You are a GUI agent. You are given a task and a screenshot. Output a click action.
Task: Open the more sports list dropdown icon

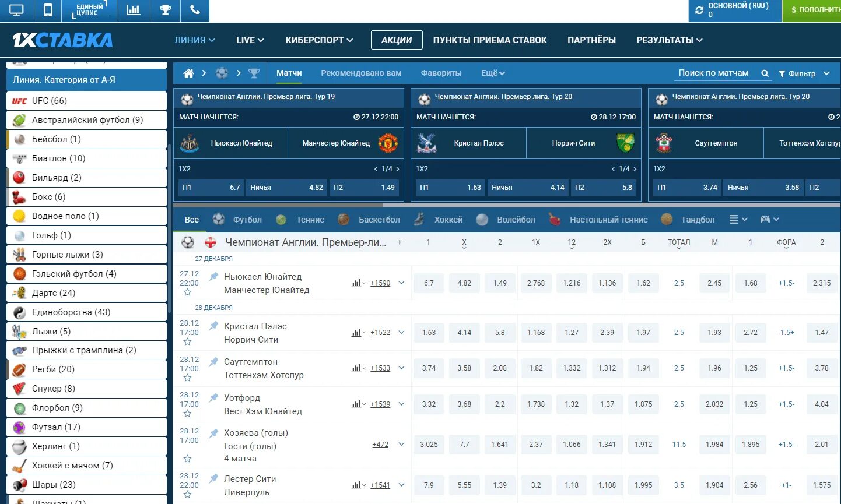coord(738,220)
